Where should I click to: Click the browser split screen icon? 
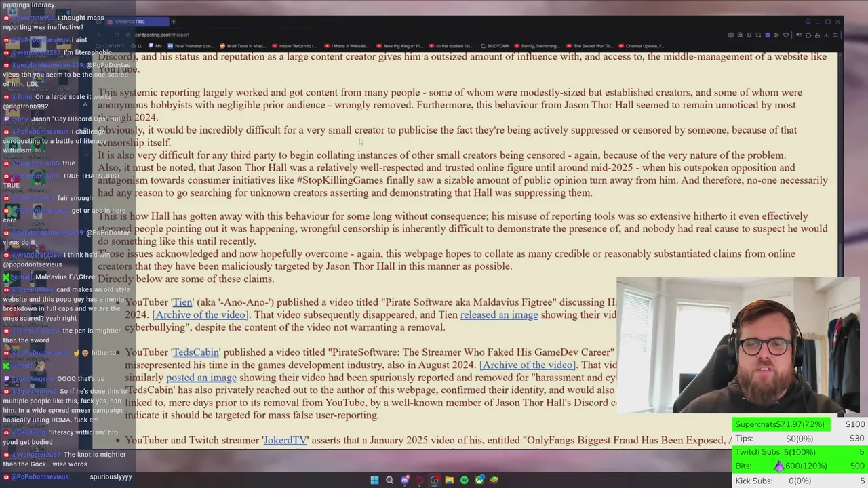[731, 35]
